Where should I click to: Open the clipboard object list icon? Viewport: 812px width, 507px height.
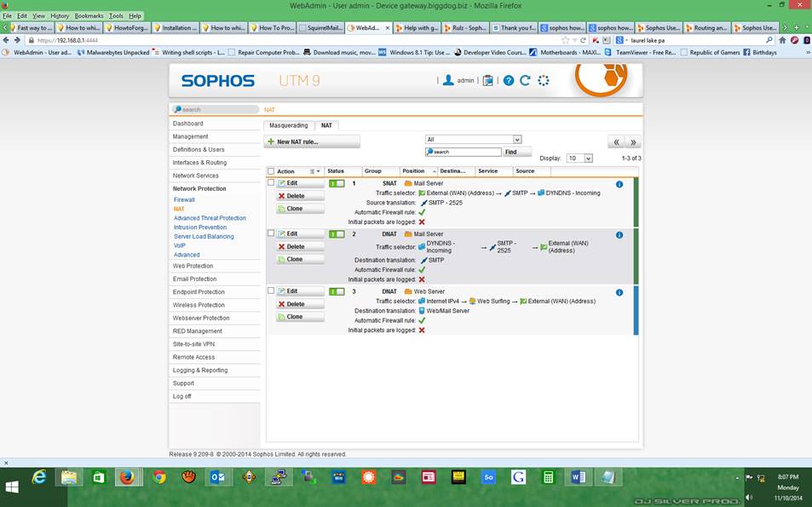click(488, 80)
